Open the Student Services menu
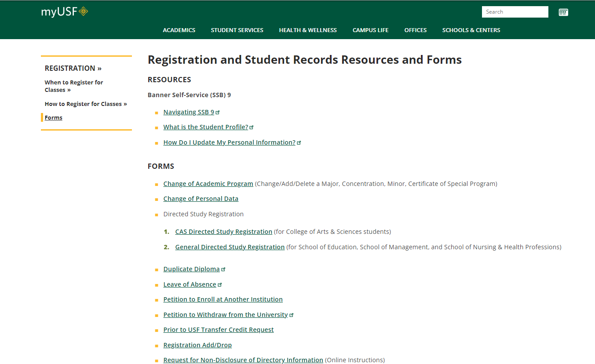The height and width of the screenshot is (364, 595). tap(237, 30)
